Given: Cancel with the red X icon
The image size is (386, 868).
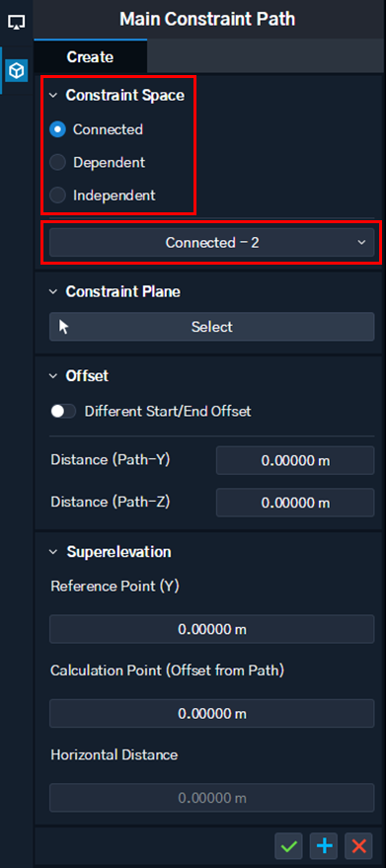Looking at the screenshot, I should tap(359, 846).
